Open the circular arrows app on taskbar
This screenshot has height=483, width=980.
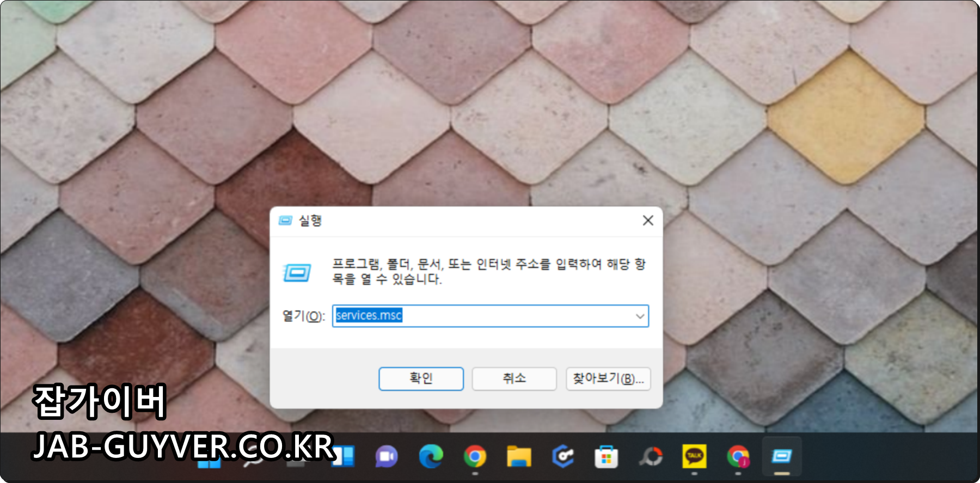point(651,456)
